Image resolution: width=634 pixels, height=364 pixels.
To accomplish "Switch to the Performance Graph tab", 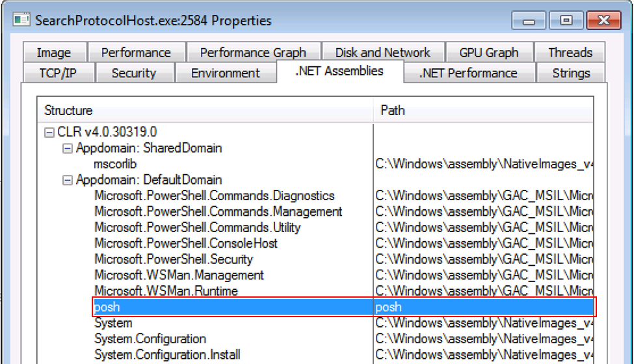I will coord(252,53).
